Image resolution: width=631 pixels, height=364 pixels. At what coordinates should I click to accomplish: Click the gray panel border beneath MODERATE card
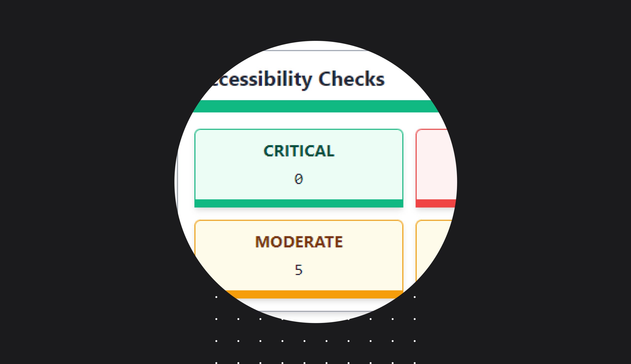[x=315, y=311]
